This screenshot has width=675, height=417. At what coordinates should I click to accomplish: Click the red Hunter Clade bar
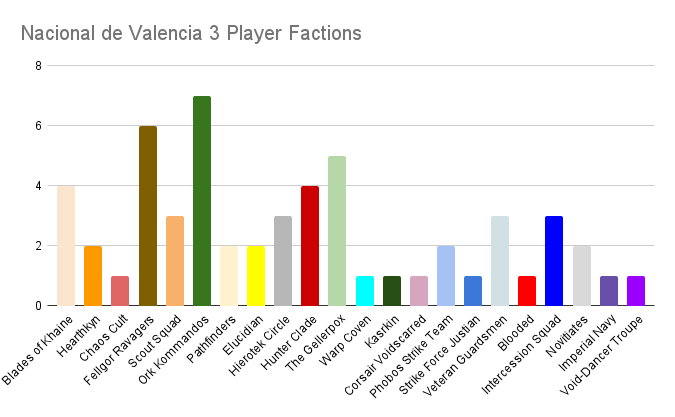click(310, 245)
